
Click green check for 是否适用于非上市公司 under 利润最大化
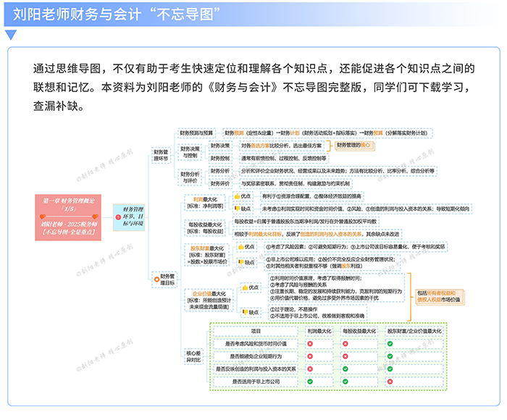[310, 382]
